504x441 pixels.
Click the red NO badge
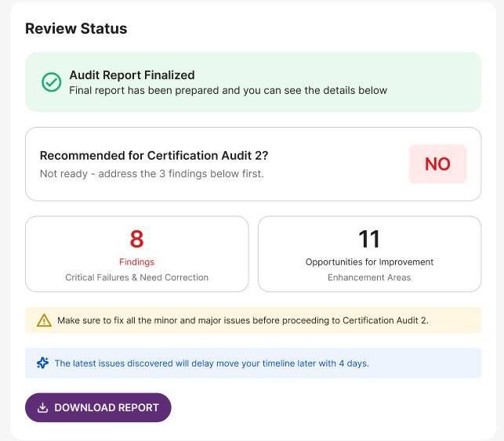coord(437,164)
